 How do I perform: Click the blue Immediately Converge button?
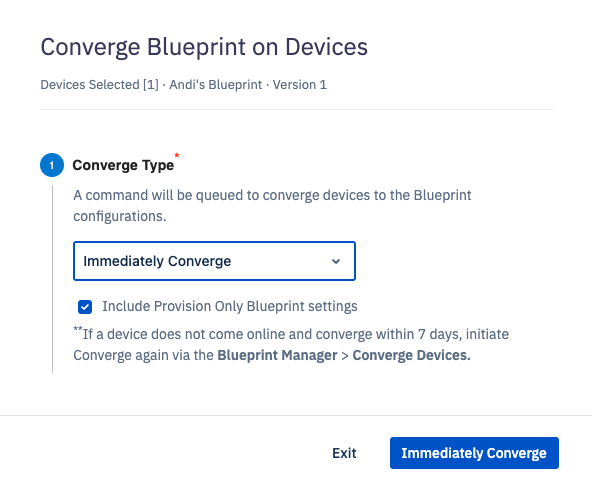click(474, 453)
